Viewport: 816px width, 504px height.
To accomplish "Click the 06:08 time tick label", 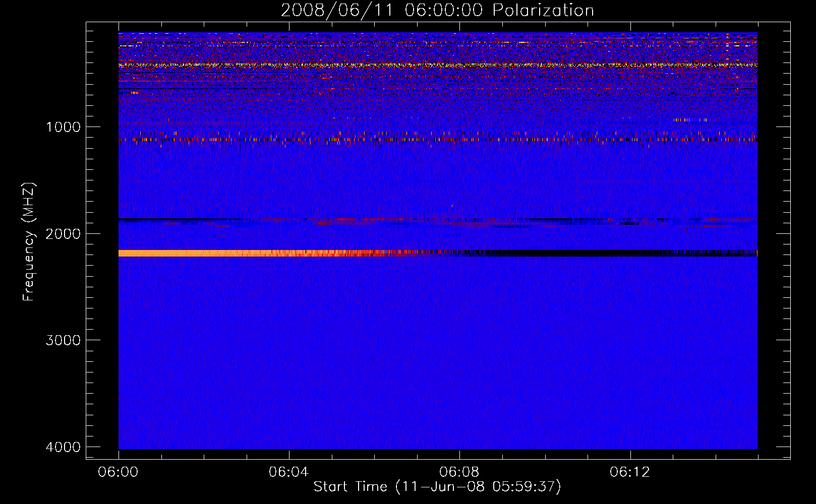I will 459,472.
